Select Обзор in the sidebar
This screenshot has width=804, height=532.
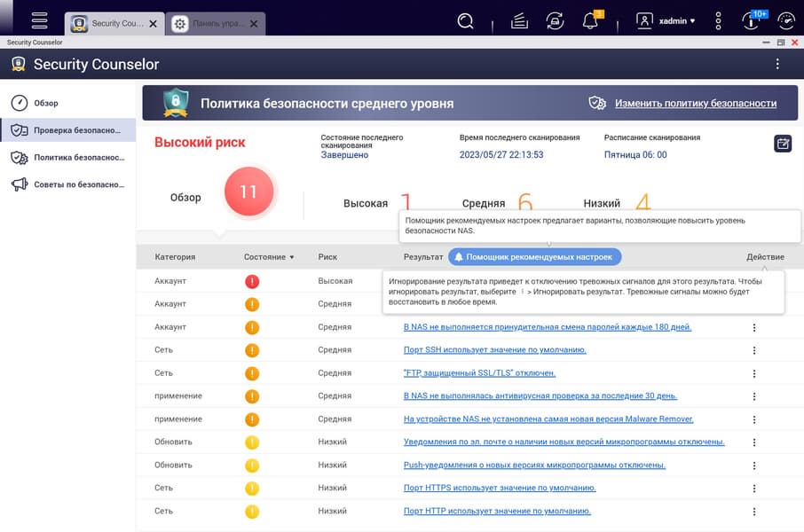click(46, 103)
